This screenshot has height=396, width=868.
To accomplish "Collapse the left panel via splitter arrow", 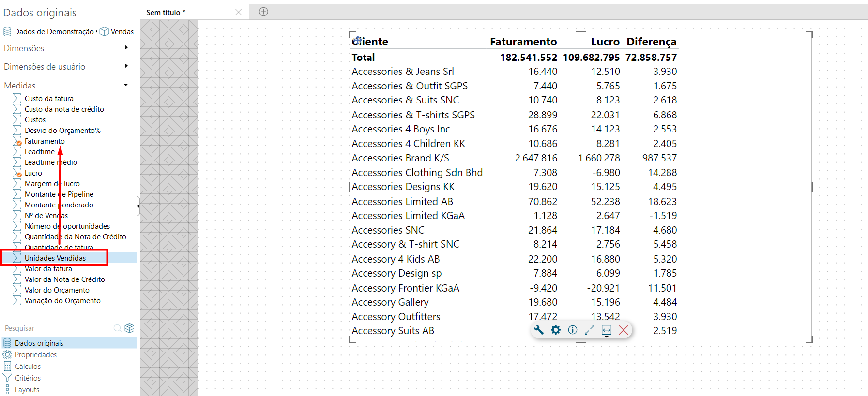I will 138,206.
